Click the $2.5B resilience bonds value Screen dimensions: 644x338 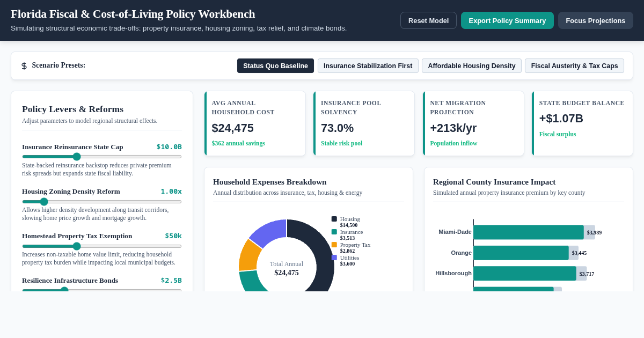tap(171, 280)
